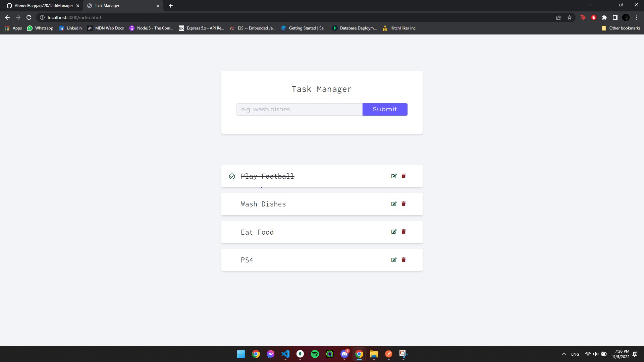Show hidden system tray icons
This screenshot has height=362, width=644.
click(x=564, y=354)
